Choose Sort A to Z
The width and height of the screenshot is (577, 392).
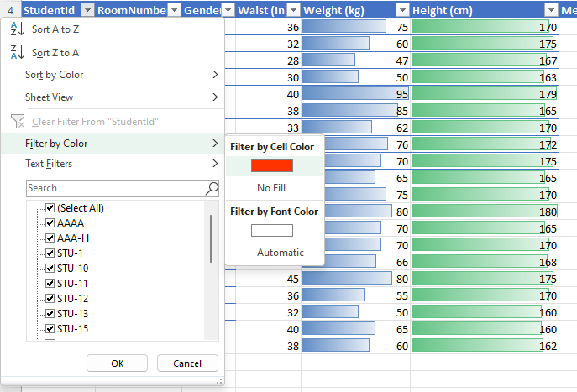tap(113, 29)
